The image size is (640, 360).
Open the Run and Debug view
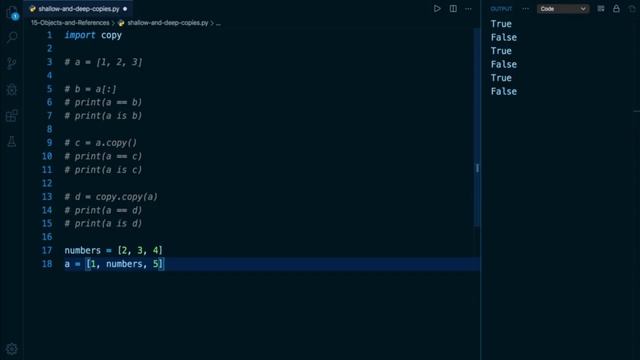pyautogui.click(x=12, y=89)
